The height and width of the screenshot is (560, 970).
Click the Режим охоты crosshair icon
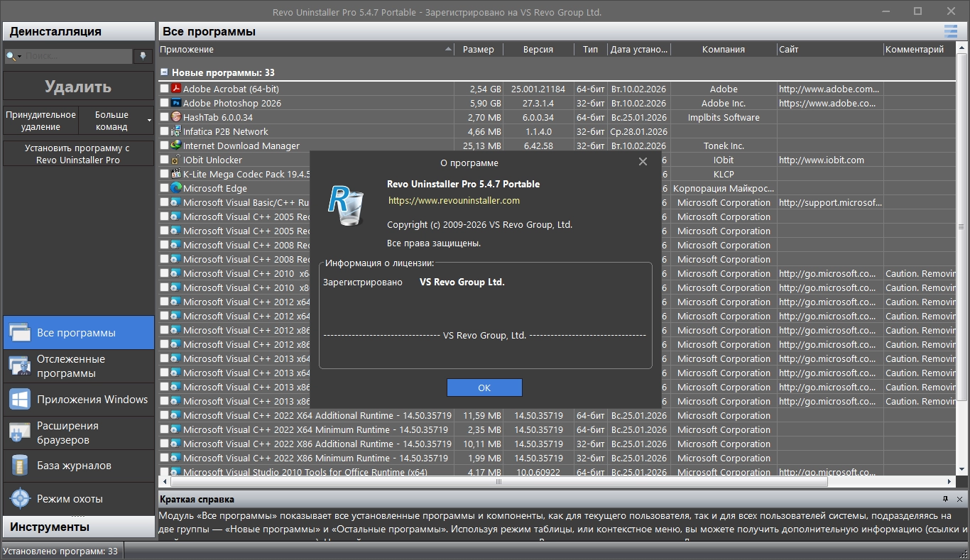(20, 498)
